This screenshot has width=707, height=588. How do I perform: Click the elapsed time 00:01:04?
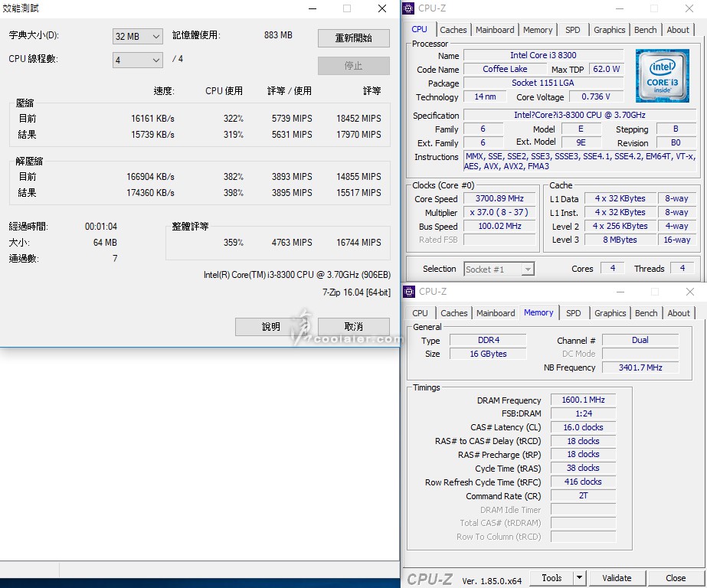click(101, 226)
